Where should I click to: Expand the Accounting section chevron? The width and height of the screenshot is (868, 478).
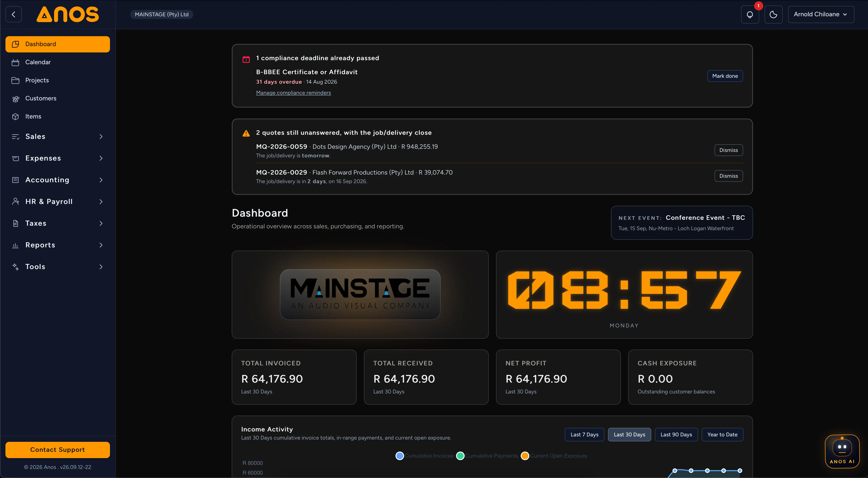point(101,180)
